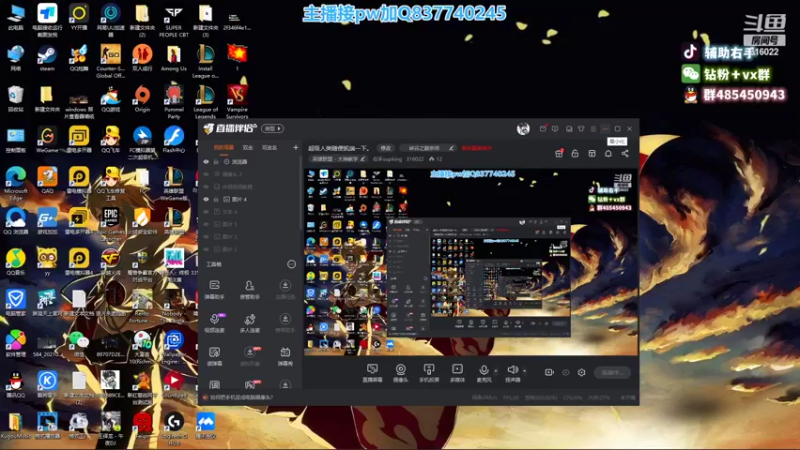Open 读弹幕 tool

click(x=215, y=356)
